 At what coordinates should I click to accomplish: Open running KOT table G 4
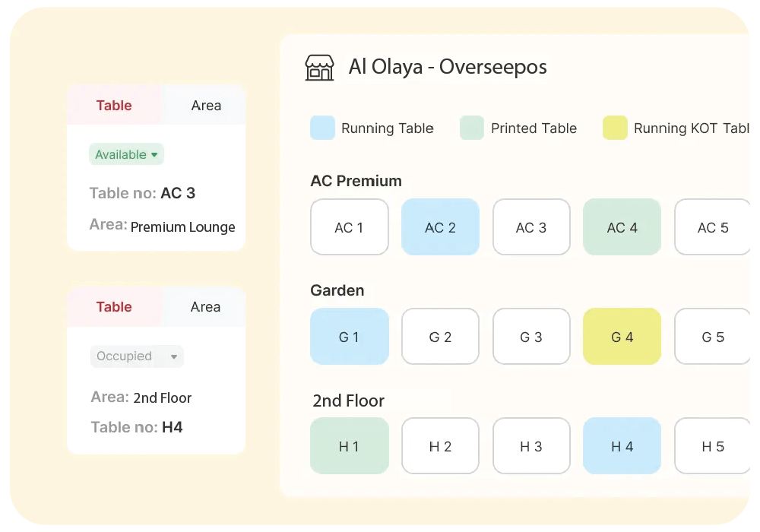tap(622, 337)
